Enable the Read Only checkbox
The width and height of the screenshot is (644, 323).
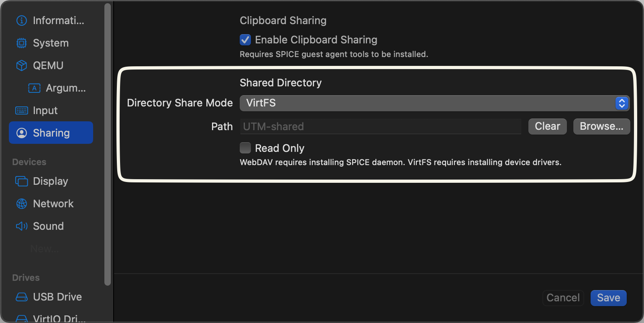(x=245, y=148)
